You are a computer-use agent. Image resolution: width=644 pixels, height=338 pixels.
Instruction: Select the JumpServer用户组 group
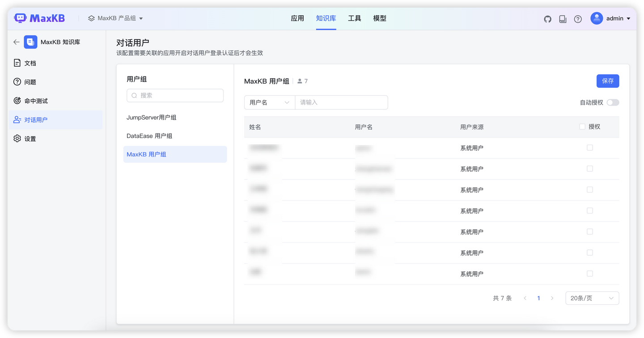[x=152, y=117]
